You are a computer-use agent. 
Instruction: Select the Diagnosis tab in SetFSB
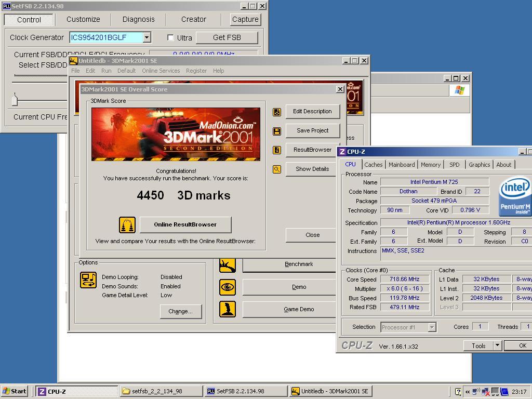pos(138,19)
